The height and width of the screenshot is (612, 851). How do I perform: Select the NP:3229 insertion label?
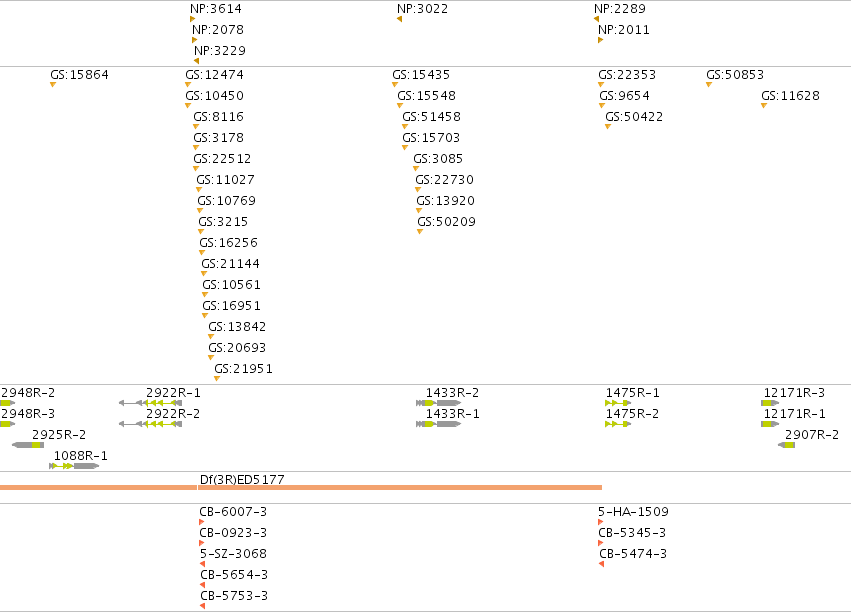tap(220, 51)
